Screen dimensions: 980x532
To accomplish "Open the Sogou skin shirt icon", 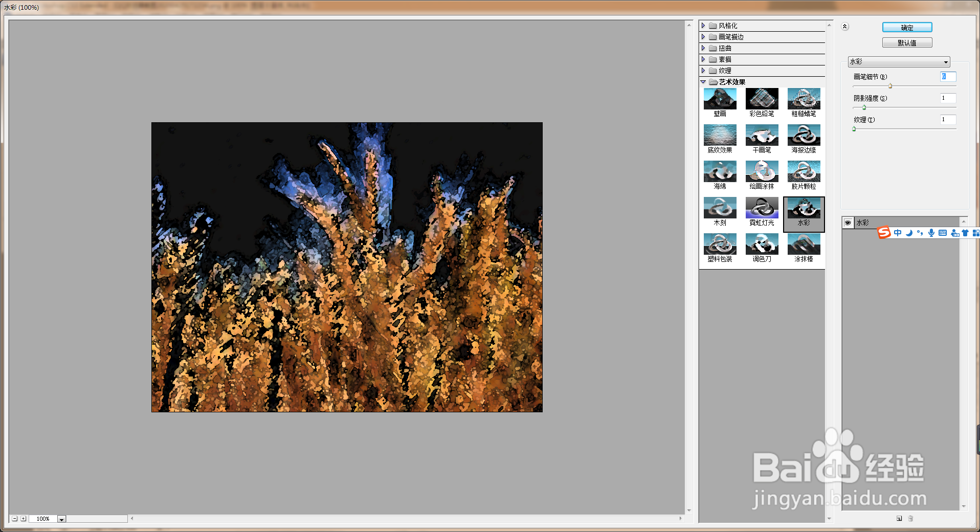I will (965, 233).
